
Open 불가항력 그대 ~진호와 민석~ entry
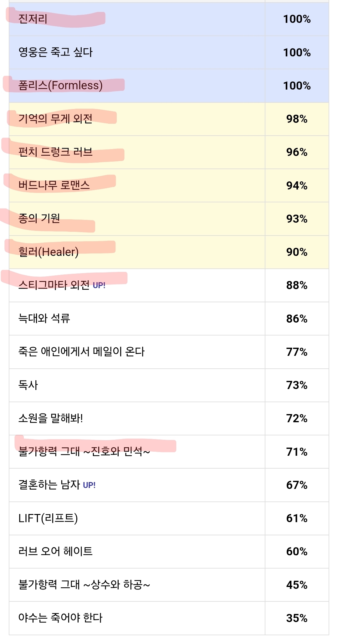point(84,452)
